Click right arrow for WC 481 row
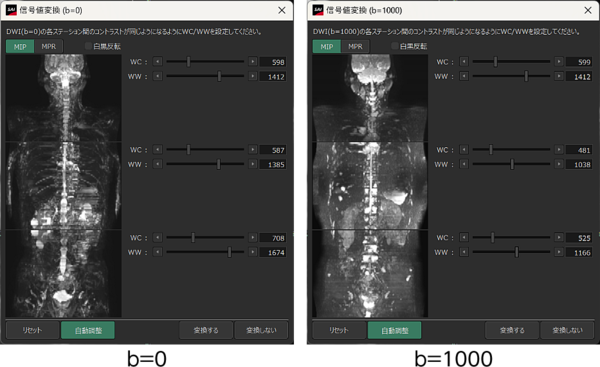Screen dimensions: 600x367 (x=559, y=149)
